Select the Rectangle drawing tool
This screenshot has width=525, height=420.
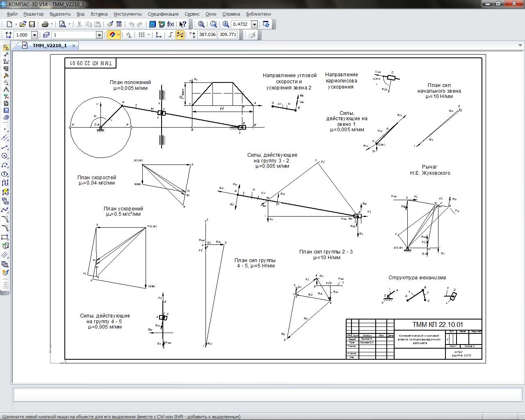click(5, 237)
